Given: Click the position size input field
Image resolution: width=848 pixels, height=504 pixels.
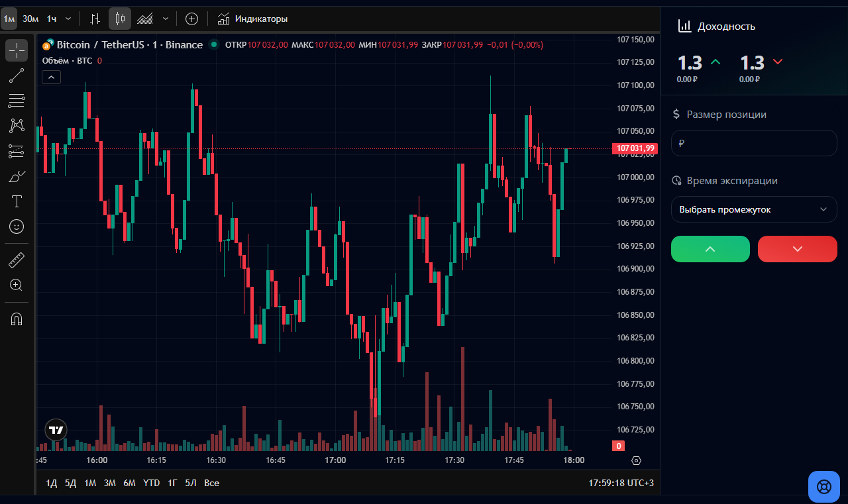Looking at the screenshot, I should (x=754, y=143).
